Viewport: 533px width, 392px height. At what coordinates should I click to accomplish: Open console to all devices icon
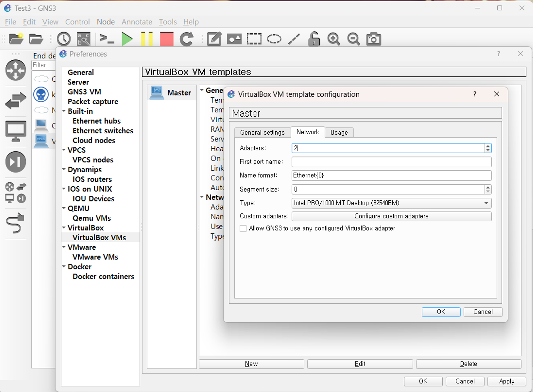coord(107,39)
